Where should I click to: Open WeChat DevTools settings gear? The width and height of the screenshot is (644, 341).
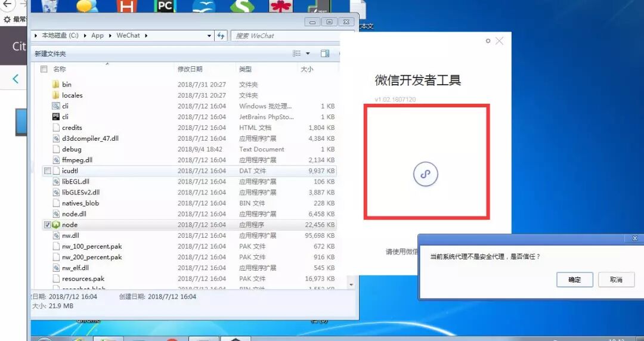[488, 41]
